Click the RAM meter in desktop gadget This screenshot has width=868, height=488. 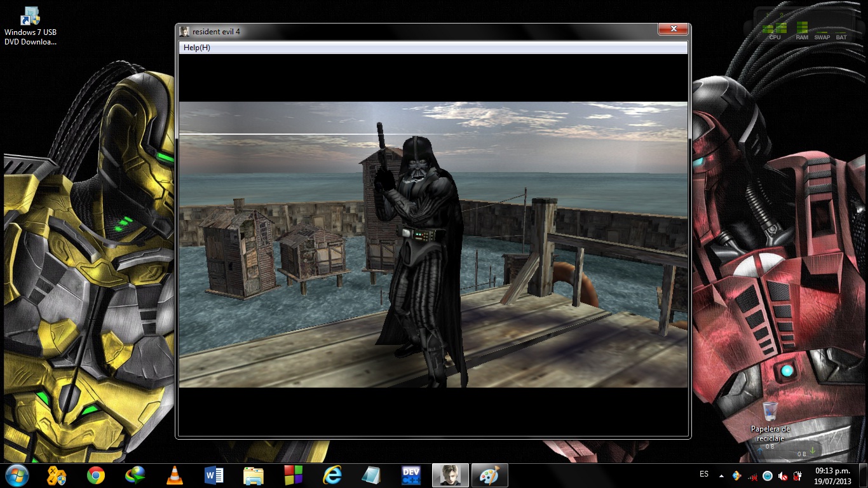click(x=802, y=30)
